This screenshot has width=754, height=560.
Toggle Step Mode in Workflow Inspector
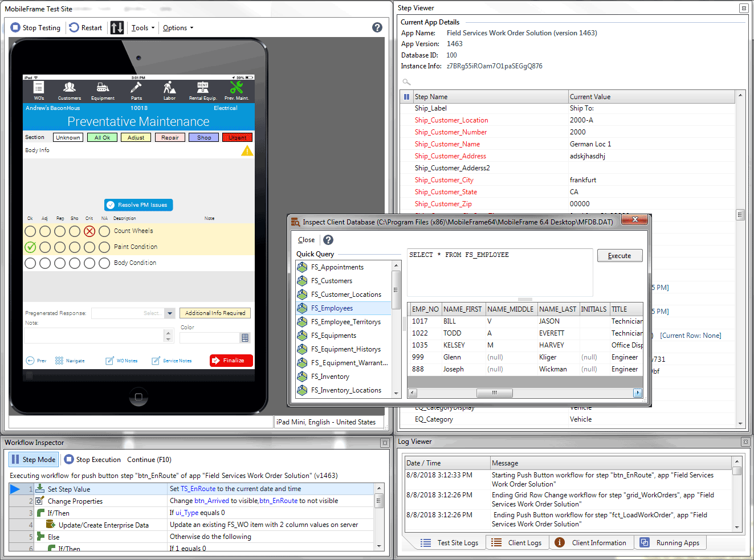[33, 459]
